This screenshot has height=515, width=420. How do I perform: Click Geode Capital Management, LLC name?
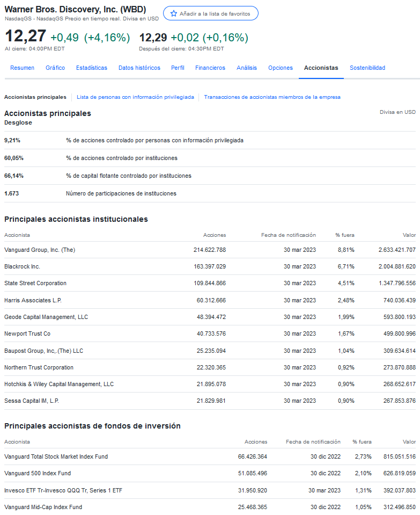(x=46, y=317)
